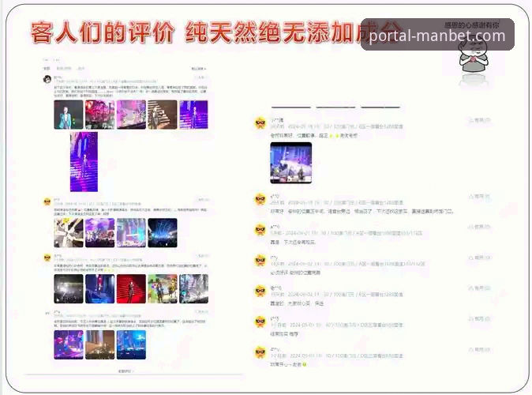
Task: Open brown staircase performer thumbnail
Action: coord(163,115)
